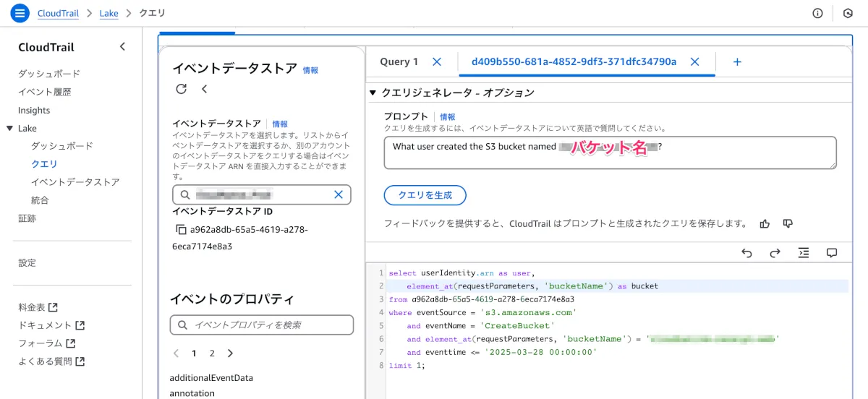Viewport: 868px width, 399px height.
Task: Clear the event data store search field
Action: pos(338,194)
